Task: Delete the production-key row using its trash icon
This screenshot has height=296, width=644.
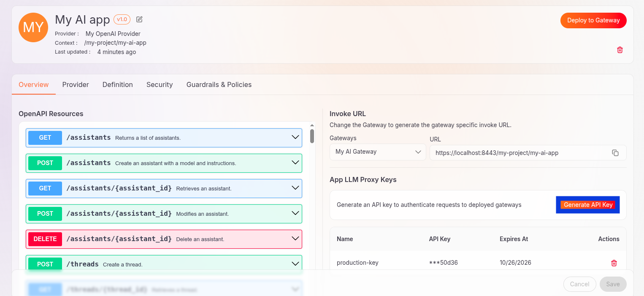Action: pyautogui.click(x=614, y=263)
